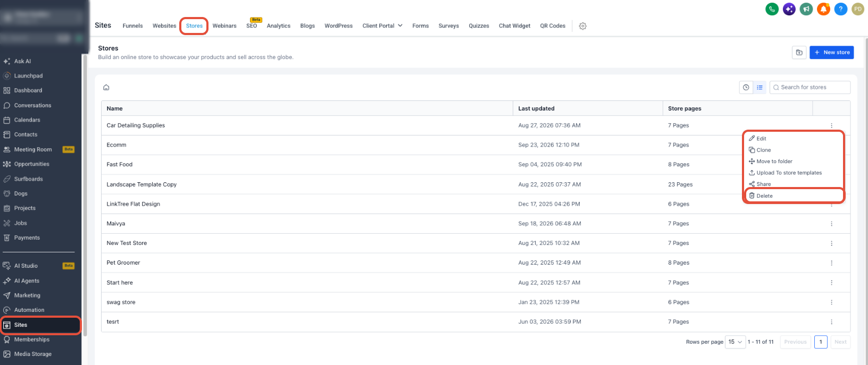Switch to the Webinars tab
Screen dimensions: 868x365
[224, 26]
